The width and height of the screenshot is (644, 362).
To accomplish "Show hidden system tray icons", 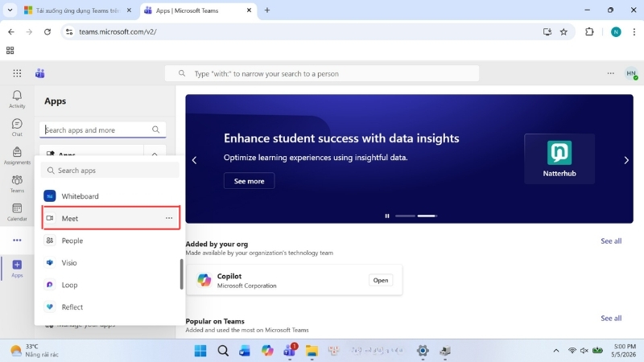I will tap(556, 351).
